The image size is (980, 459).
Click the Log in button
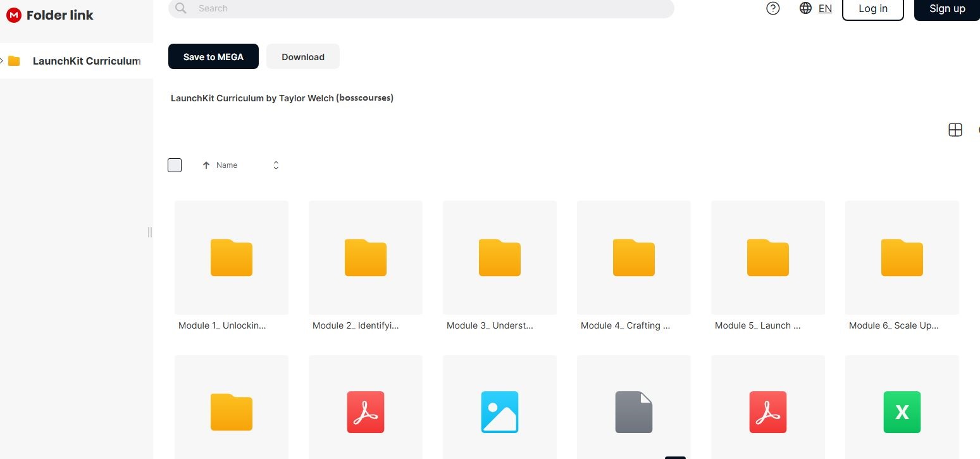click(x=872, y=9)
